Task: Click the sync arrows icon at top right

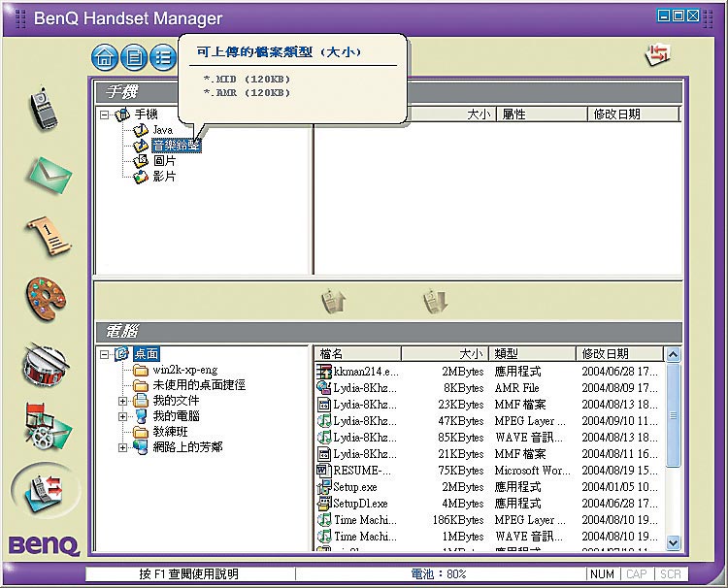Action: click(658, 54)
